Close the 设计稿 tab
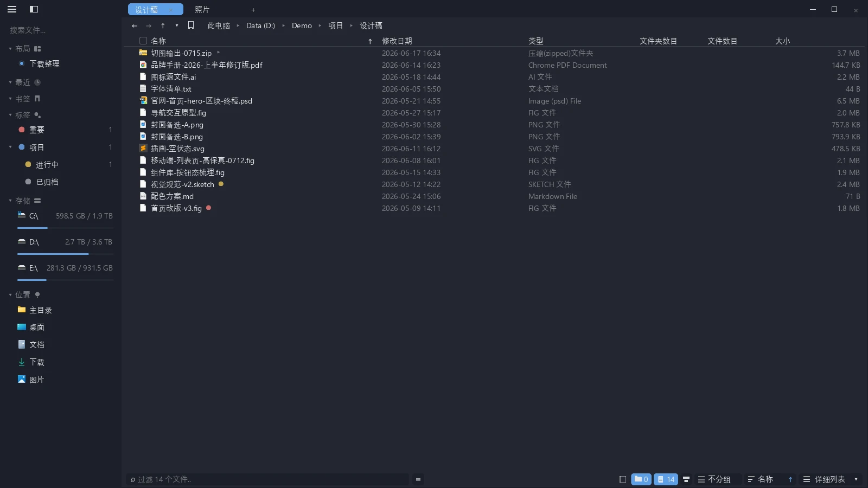 point(171,10)
